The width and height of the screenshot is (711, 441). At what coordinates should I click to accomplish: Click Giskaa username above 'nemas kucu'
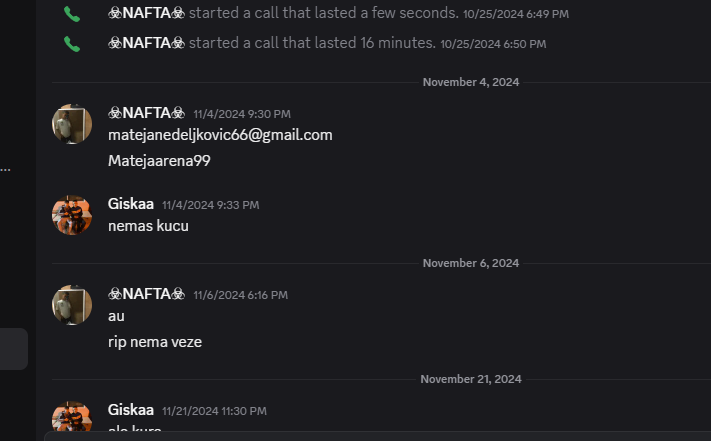pyautogui.click(x=131, y=204)
